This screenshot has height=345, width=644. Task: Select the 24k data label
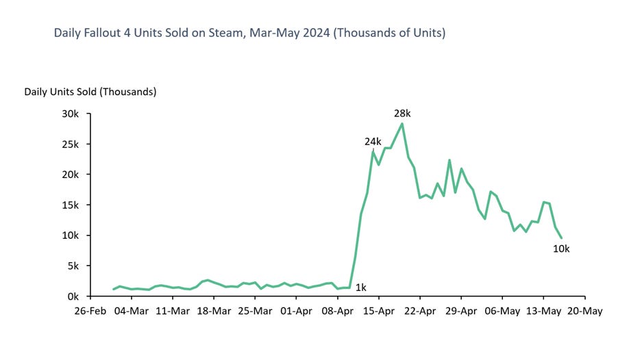[373, 142]
